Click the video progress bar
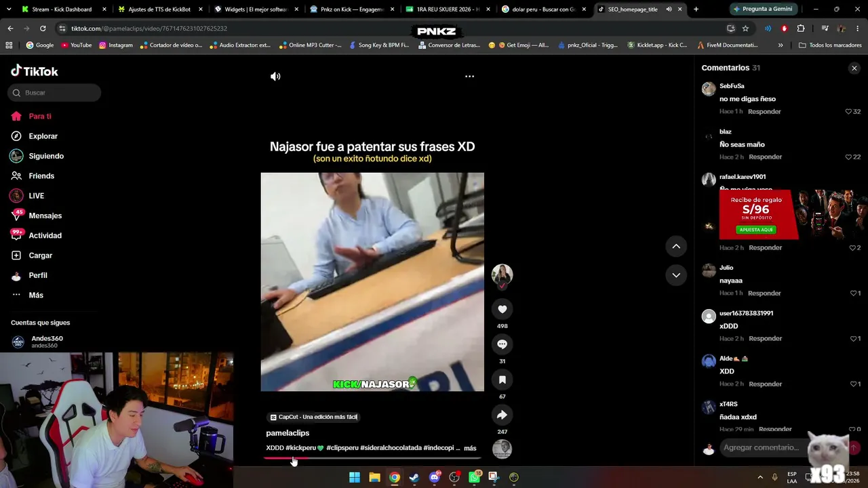 click(x=372, y=458)
